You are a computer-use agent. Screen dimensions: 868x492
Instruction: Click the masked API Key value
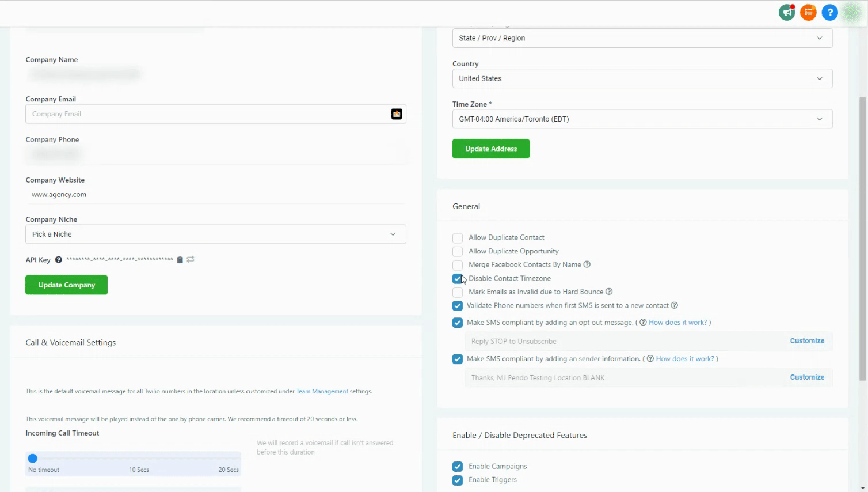tap(120, 259)
